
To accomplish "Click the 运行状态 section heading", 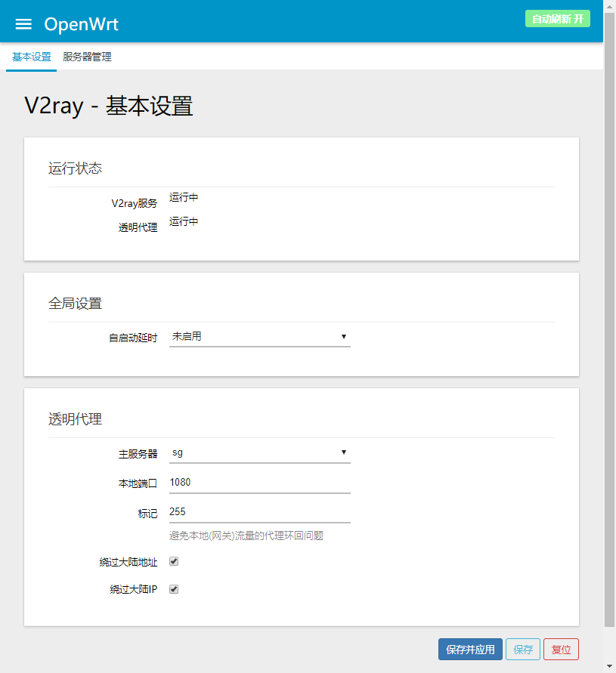I will click(75, 168).
